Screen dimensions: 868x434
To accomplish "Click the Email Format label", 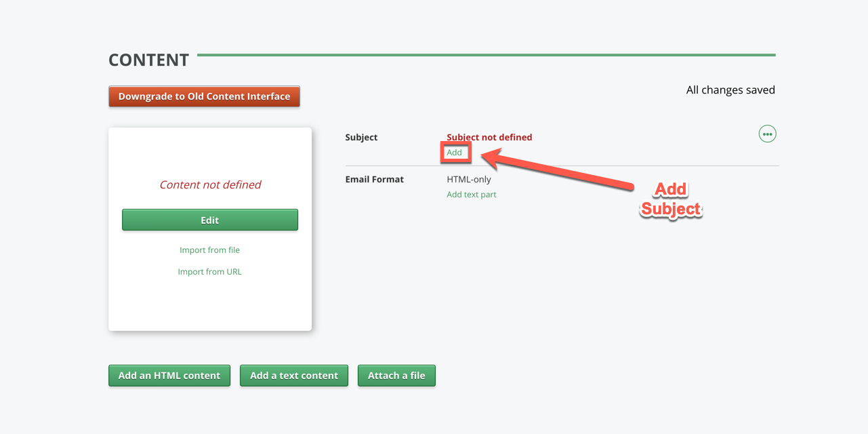I will point(374,180).
